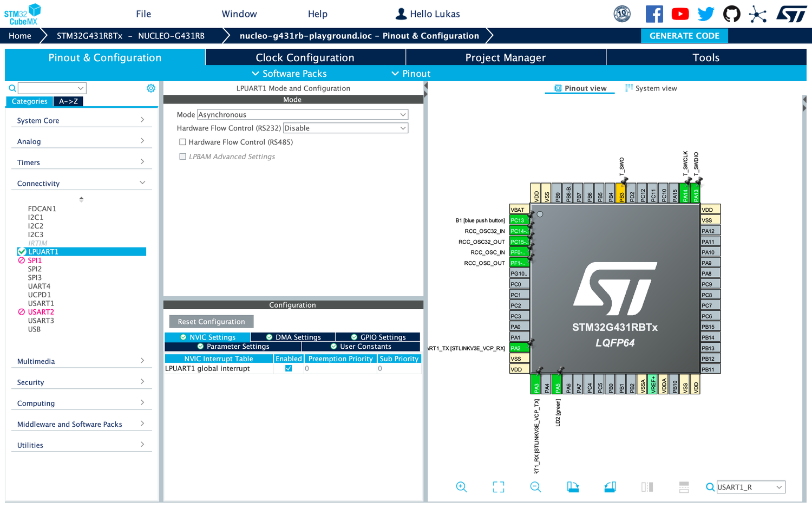The image size is (812, 508).
Task: Open the Twitter bird icon
Action: [x=706, y=14]
